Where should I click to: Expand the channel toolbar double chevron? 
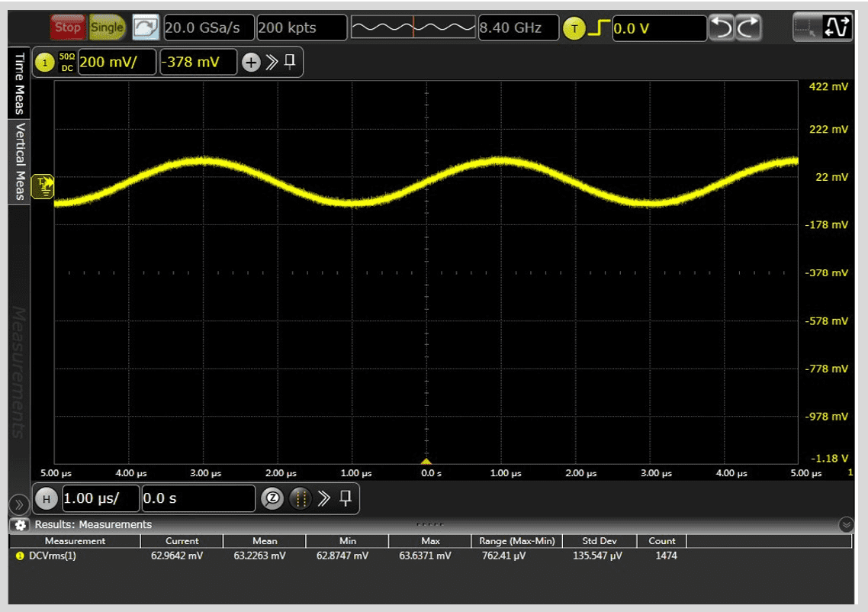click(x=272, y=63)
